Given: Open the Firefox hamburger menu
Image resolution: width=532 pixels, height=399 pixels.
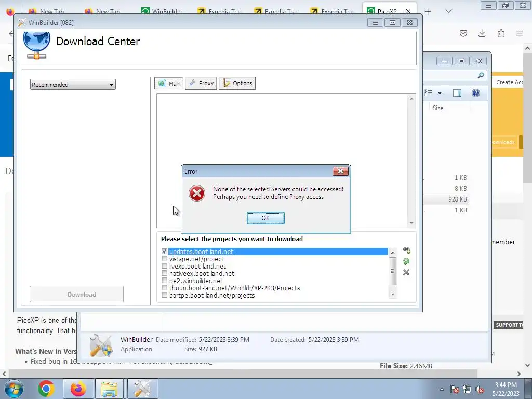Looking at the screenshot, I should click(x=520, y=33).
